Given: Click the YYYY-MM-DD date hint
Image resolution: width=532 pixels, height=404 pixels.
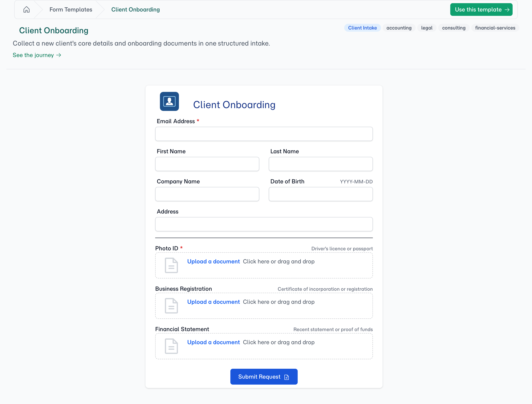Looking at the screenshot, I should point(356,182).
